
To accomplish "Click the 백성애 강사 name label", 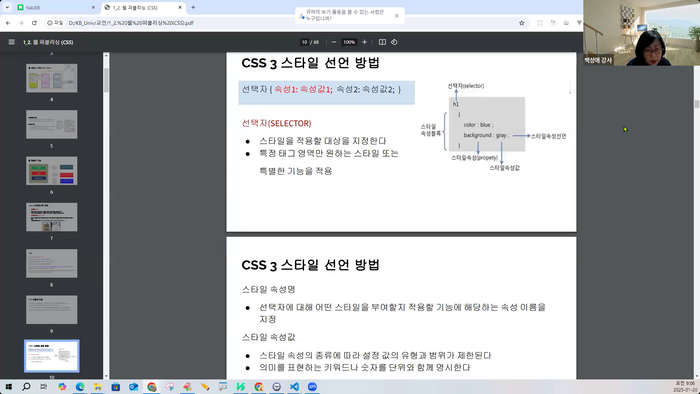I will pos(598,60).
